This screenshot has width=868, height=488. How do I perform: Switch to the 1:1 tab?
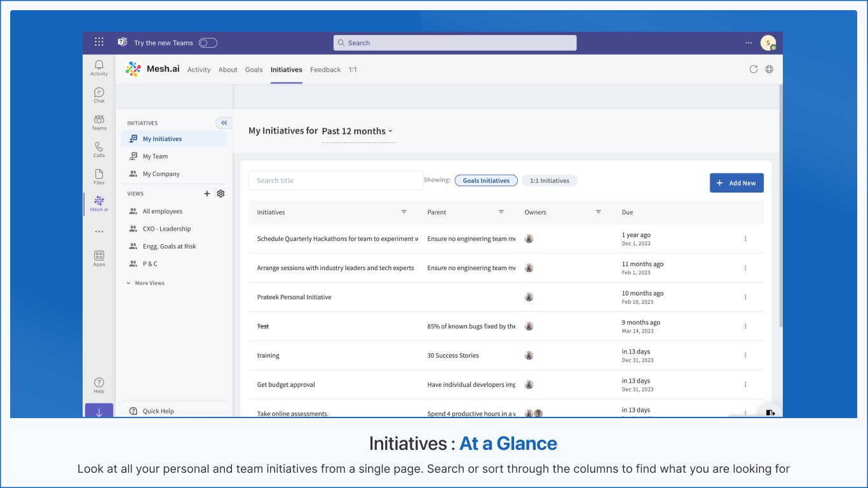point(353,70)
